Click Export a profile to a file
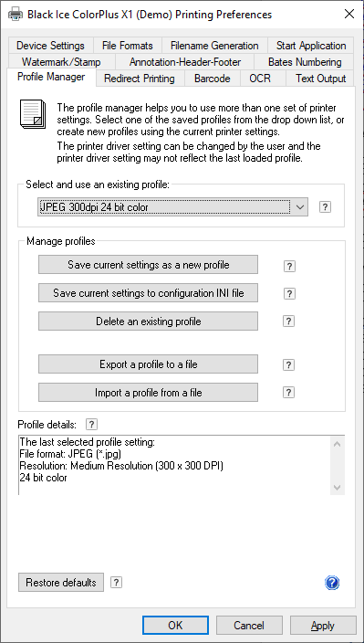 148,364
